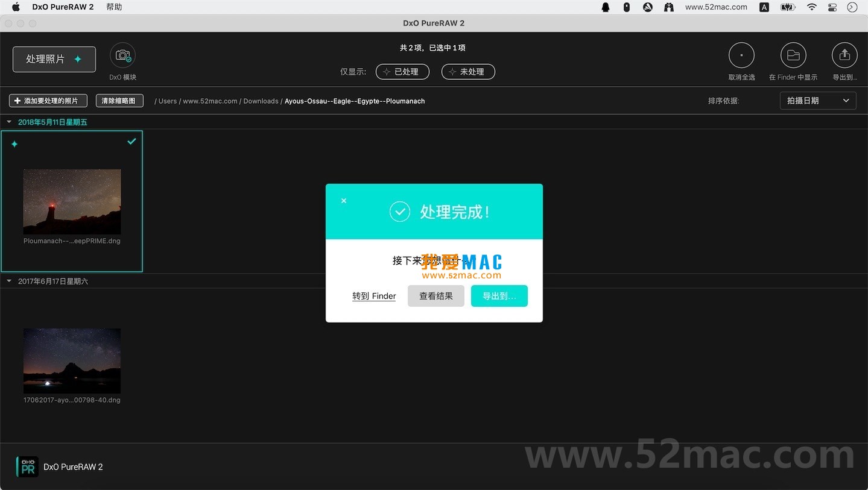Click the QQ penguin menu bar icon

click(606, 7)
